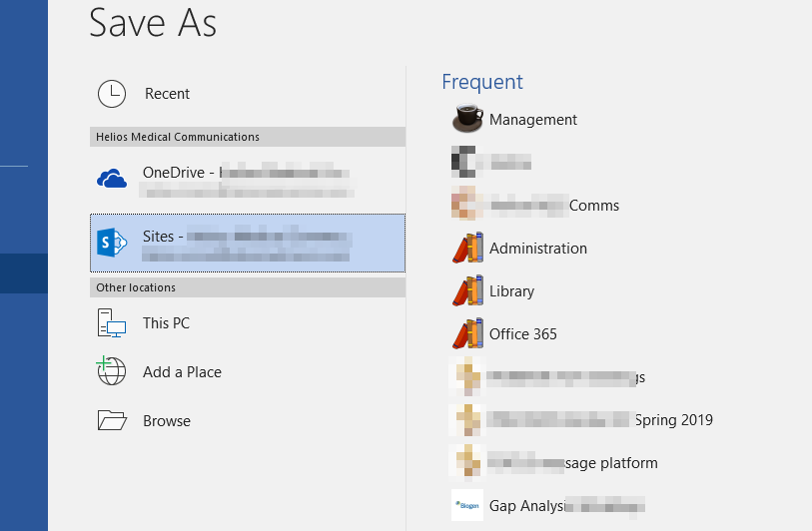
Task: Select Add a Place option
Action: 182,372
